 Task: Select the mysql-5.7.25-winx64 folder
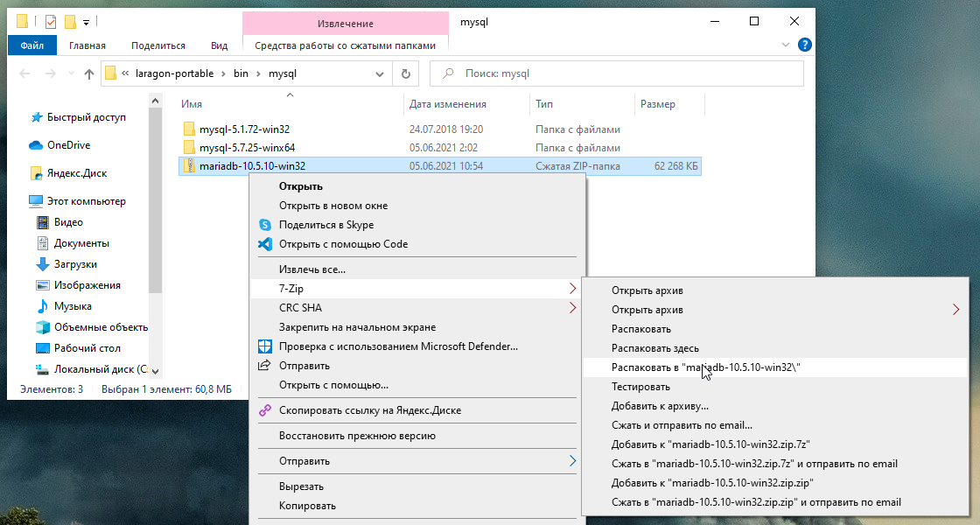click(247, 148)
